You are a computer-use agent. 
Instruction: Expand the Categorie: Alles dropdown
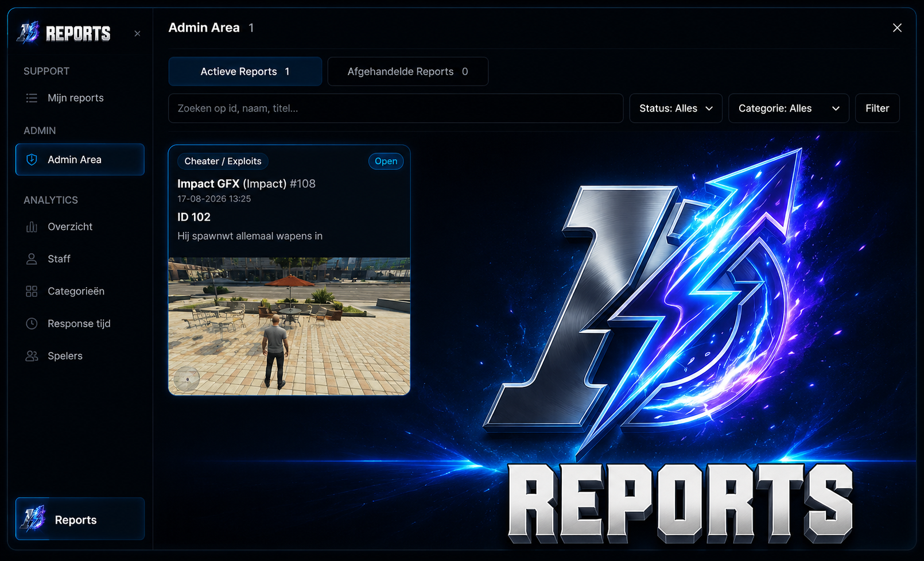(x=789, y=109)
